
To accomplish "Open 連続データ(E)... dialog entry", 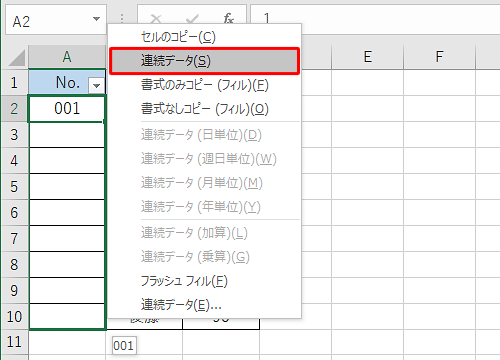I will [204, 304].
